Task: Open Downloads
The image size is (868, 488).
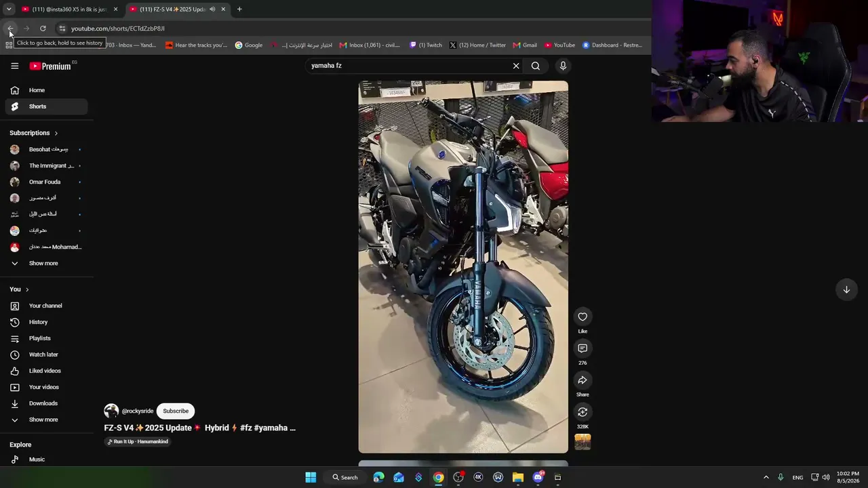Action: tap(46, 403)
